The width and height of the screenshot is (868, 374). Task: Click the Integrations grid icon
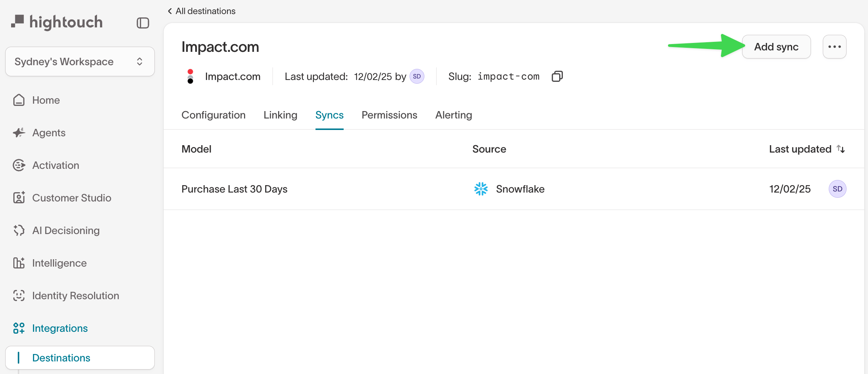pyautogui.click(x=19, y=328)
